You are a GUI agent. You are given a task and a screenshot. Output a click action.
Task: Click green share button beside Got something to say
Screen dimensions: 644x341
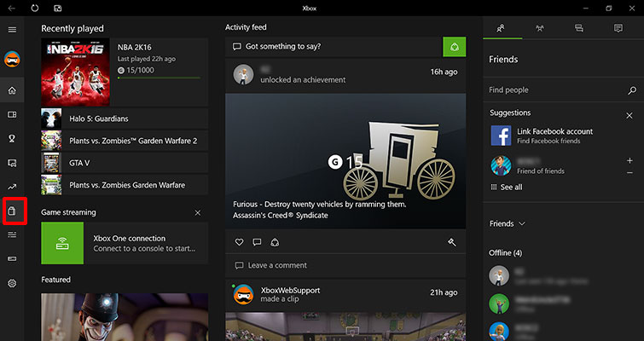455,47
